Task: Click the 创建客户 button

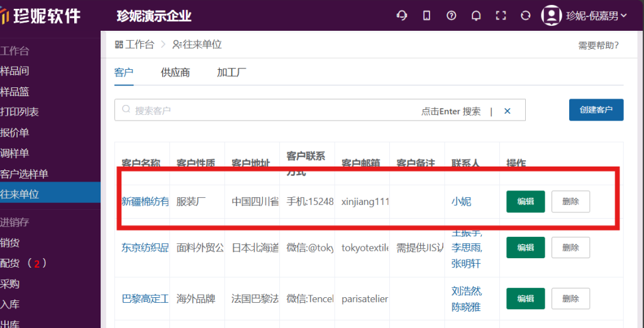Action: coord(596,109)
